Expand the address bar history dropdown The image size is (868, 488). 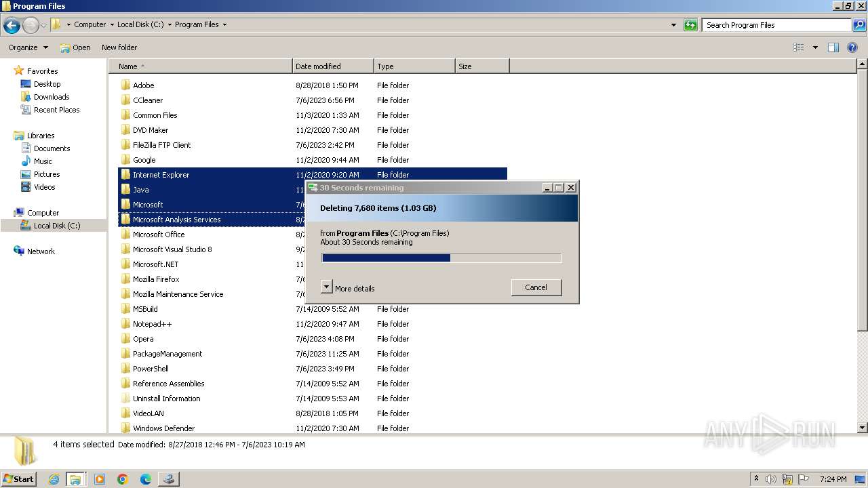(673, 25)
